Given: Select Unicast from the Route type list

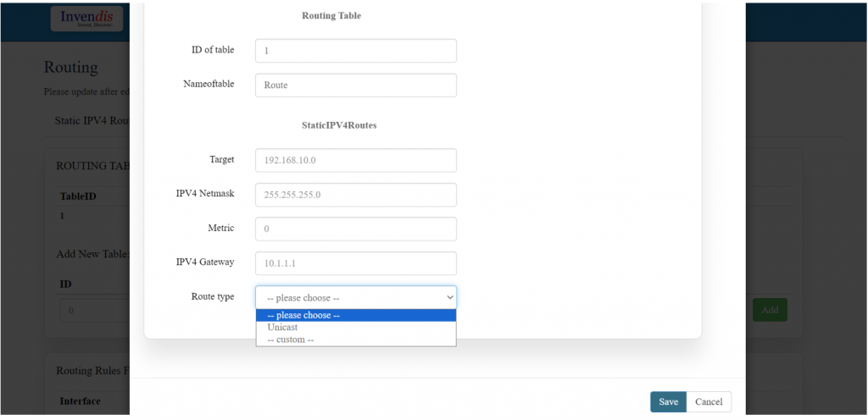Looking at the screenshot, I should (x=283, y=327).
